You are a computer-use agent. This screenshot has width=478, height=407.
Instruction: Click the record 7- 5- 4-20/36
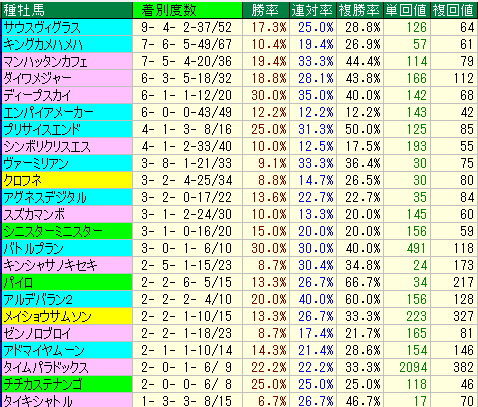pyautogui.click(x=186, y=61)
